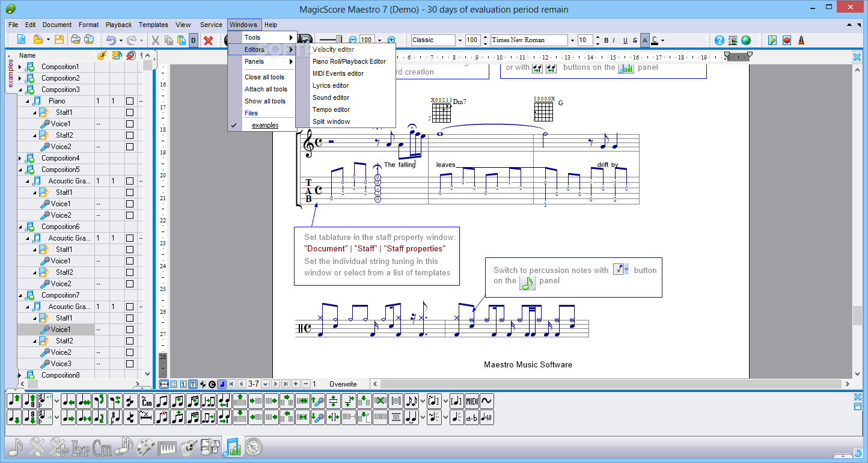Toggle bold text formatting

pyautogui.click(x=606, y=40)
